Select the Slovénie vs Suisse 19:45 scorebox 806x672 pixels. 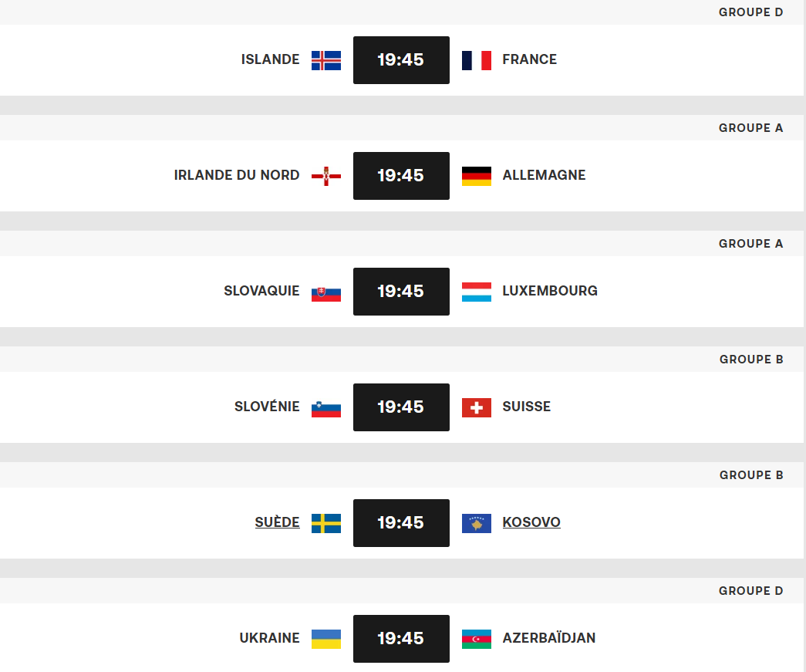tap(401, 407)
